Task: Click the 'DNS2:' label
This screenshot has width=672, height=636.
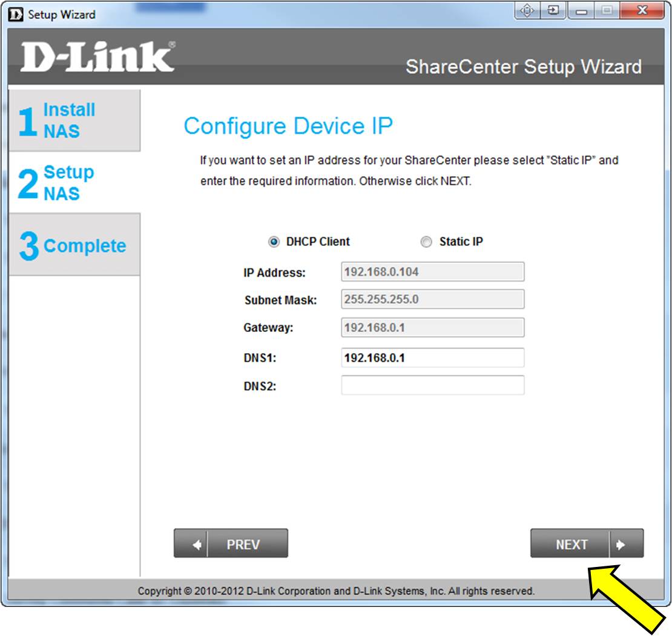Action: (260, 386)
